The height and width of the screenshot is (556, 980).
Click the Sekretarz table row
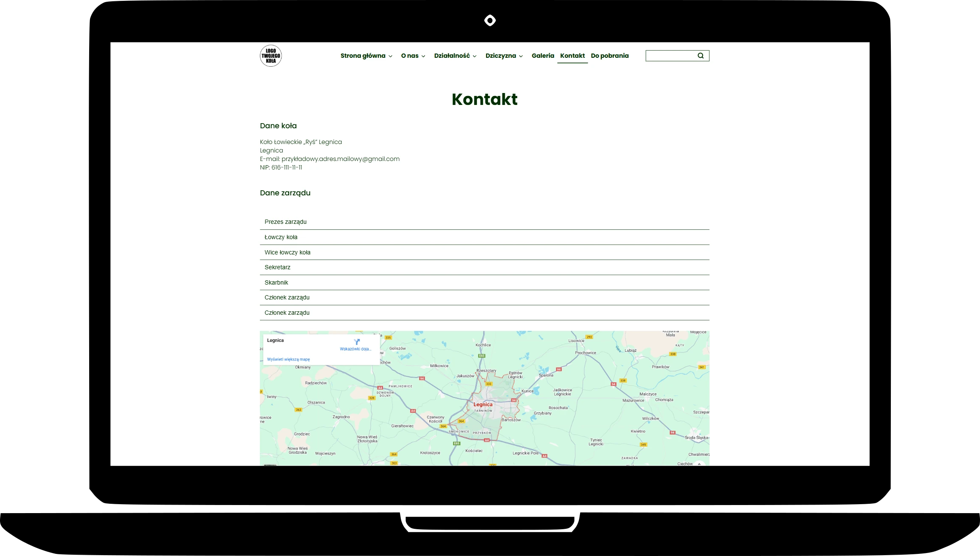[x=277, y=267]
